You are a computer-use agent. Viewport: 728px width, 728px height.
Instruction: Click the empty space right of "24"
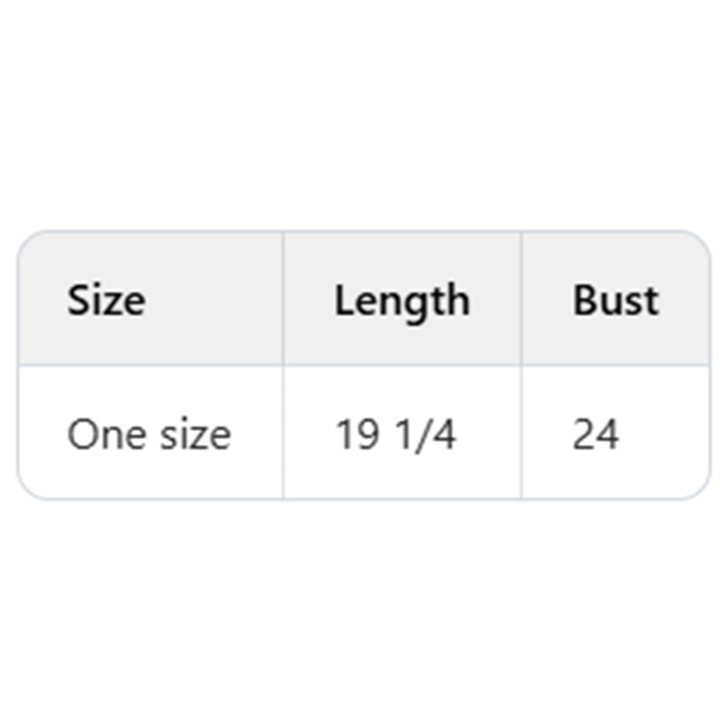664,435
